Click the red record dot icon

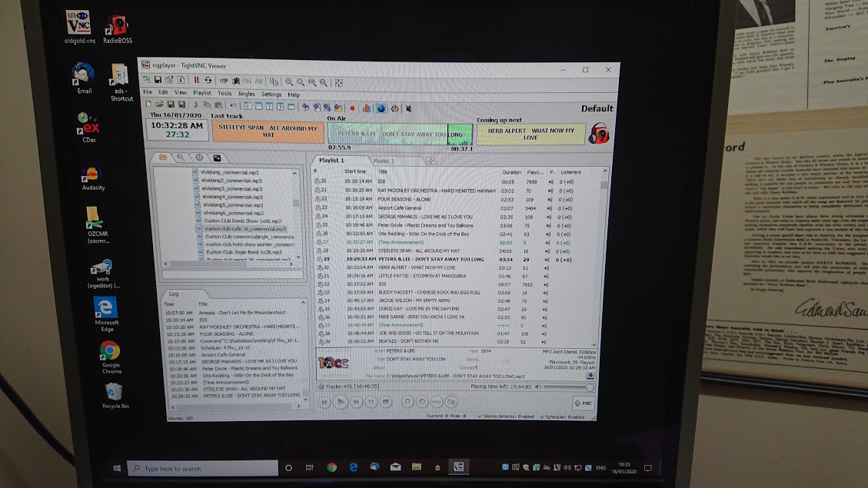coord(352,108)
